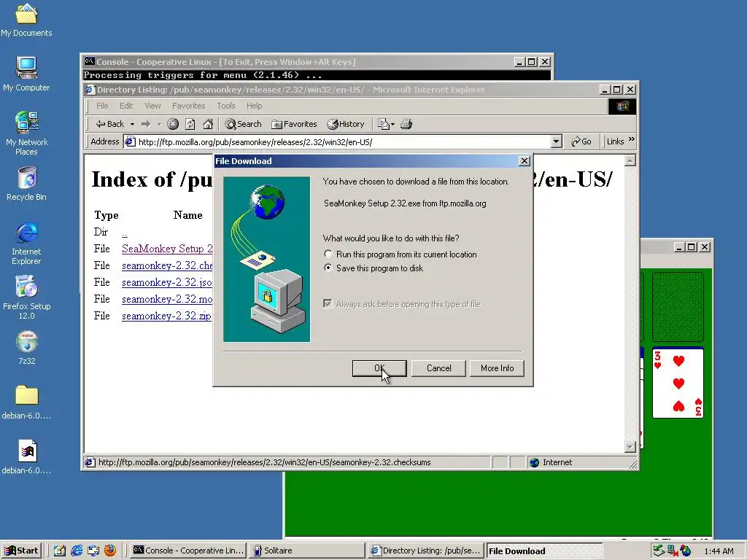Viewport: 747px width, 560px height.
Task: Launch Internet Explorer from quick launch
Action: [x=76, y=551]
